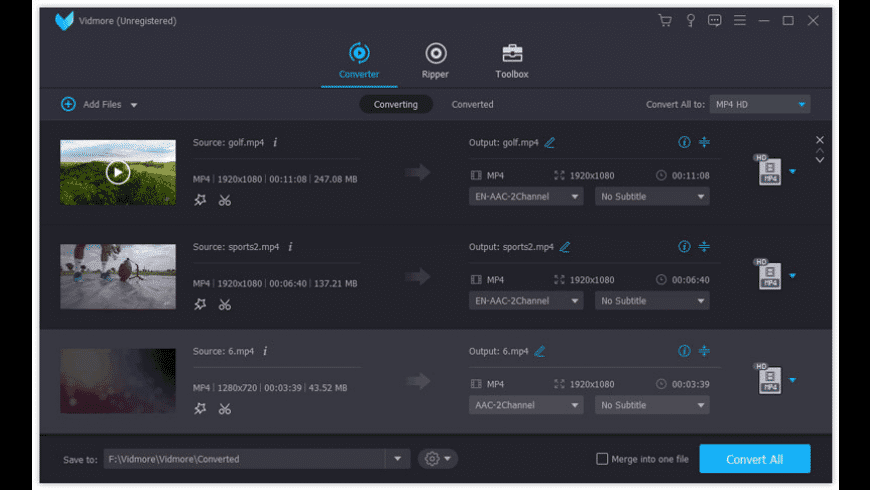Click the scissors cut icon for golf.mp4
The width and height of the screenshot is (870, 490).
click(225, 200)
